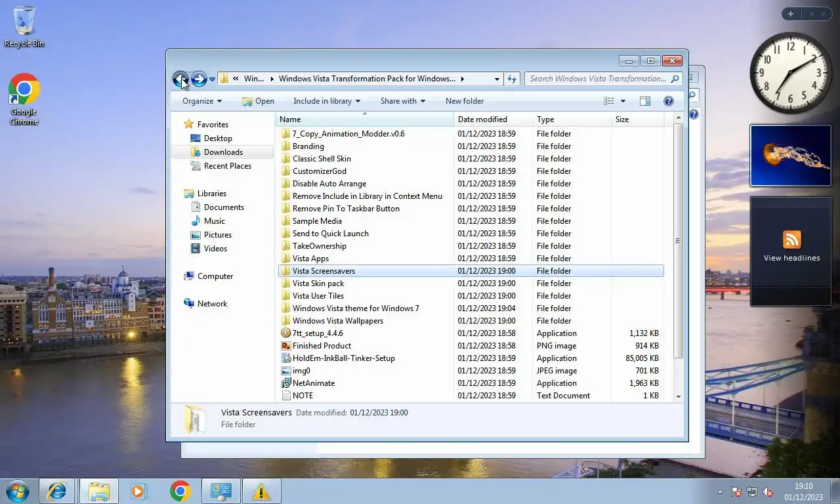Image resolution: width=840 pixels, height=504 pixels.
Task: Sort by Size column header
Action: pyautogui.click(x=637, y=119)
